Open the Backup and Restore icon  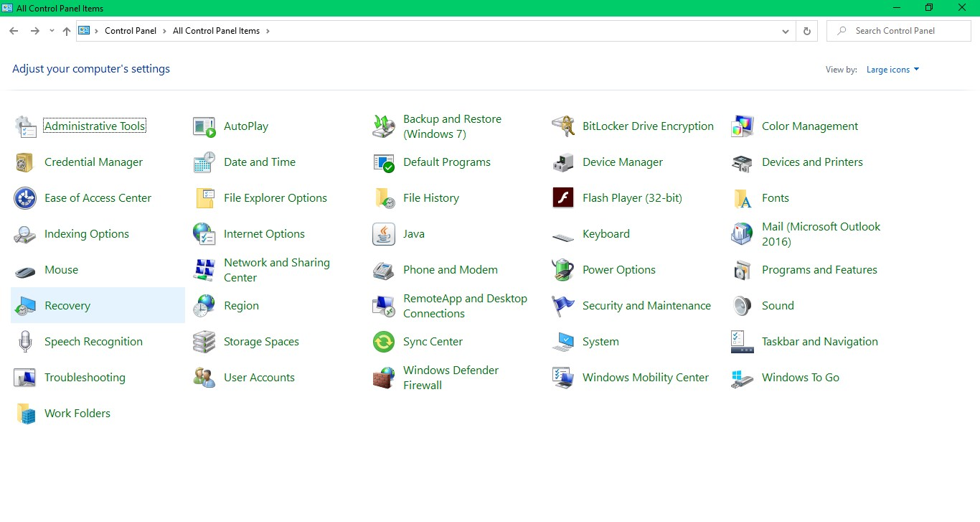384,126
